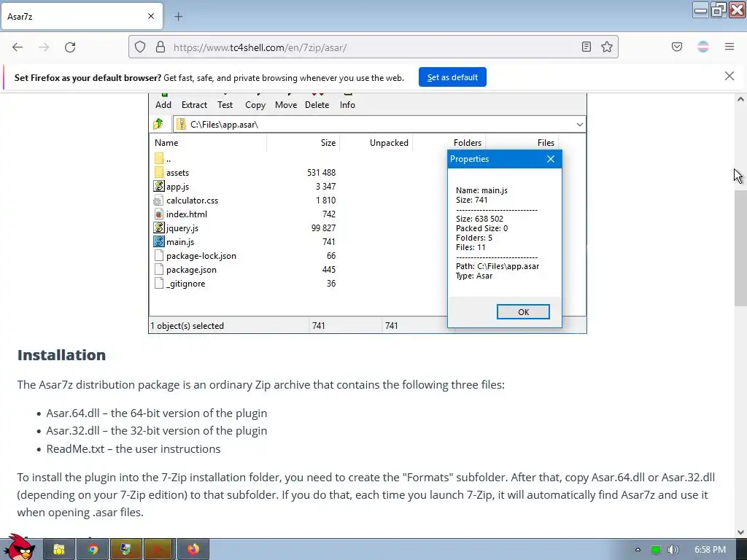Click the Set as default button
Screen dimensions: 747x560
click(452, 77)
